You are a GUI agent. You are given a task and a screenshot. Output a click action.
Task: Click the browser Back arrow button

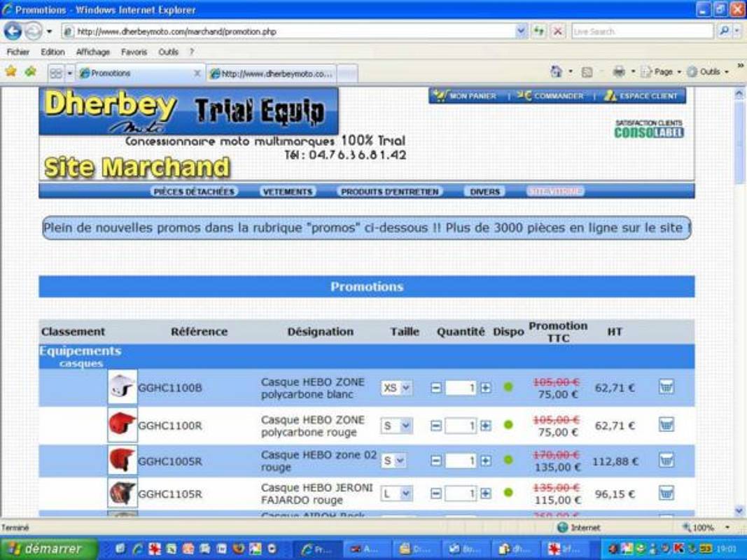point(13,31)
